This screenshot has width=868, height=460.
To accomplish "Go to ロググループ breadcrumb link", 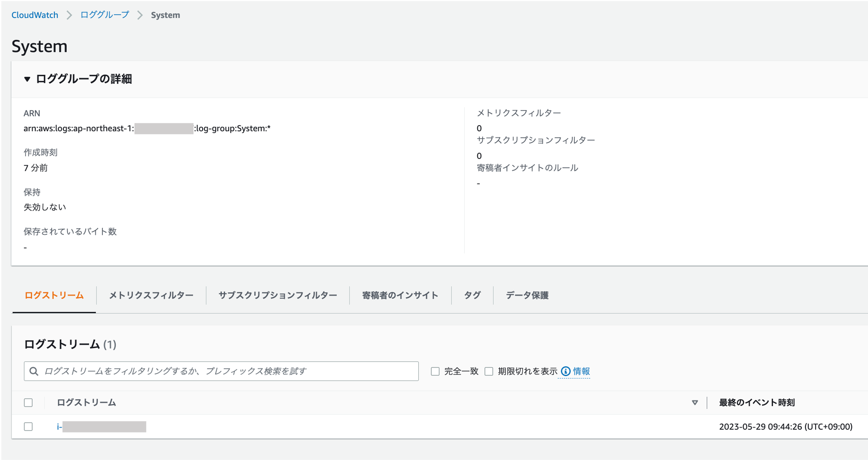I will [105, 15].
